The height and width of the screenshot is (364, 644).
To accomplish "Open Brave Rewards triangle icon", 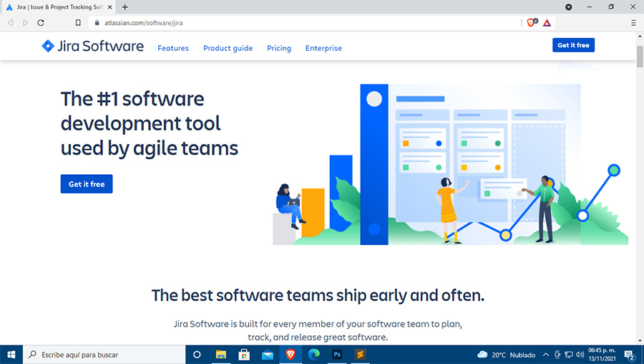I will tap(547, 23).
